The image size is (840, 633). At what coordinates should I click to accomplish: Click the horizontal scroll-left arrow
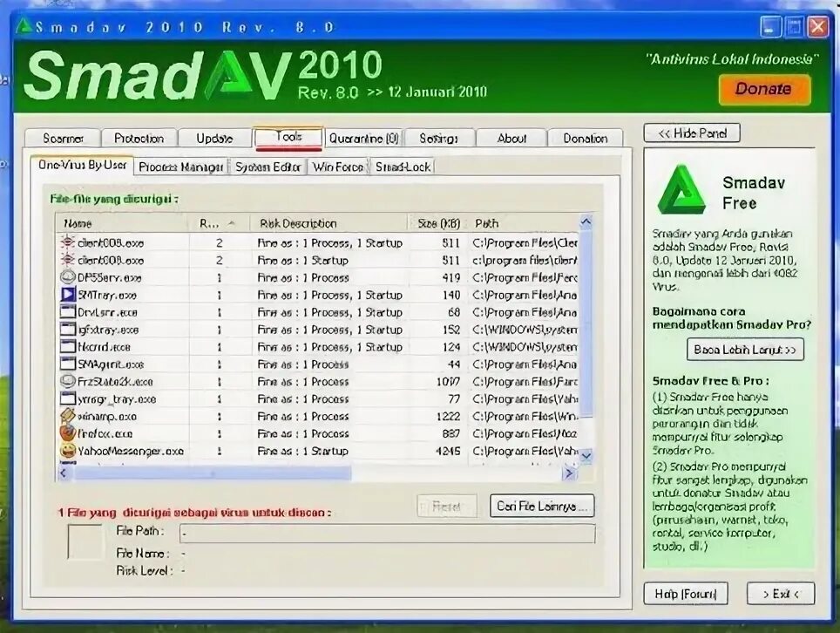64,473
